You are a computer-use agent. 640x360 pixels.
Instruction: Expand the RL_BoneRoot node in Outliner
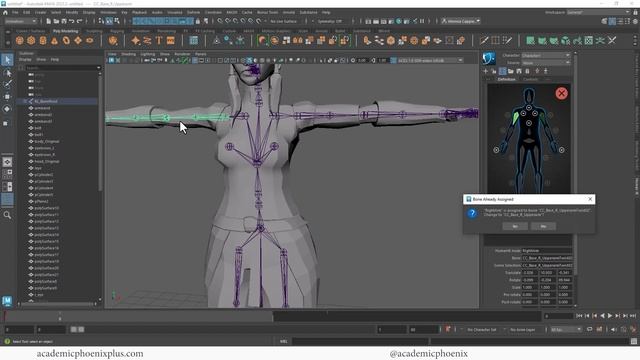25,101
